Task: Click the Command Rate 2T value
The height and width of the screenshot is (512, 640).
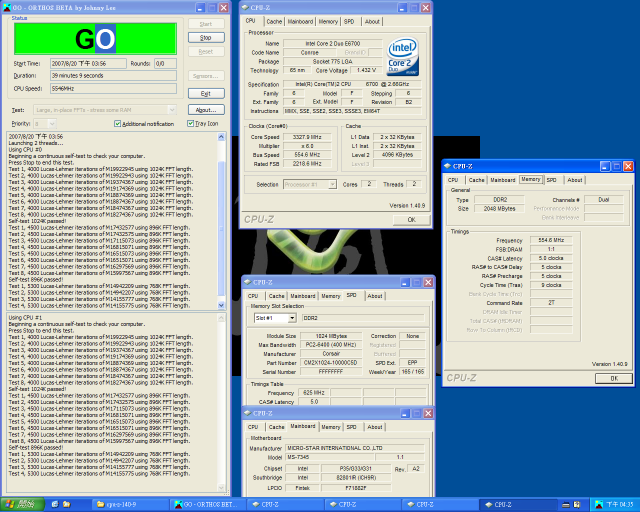Action: [551, 303]
